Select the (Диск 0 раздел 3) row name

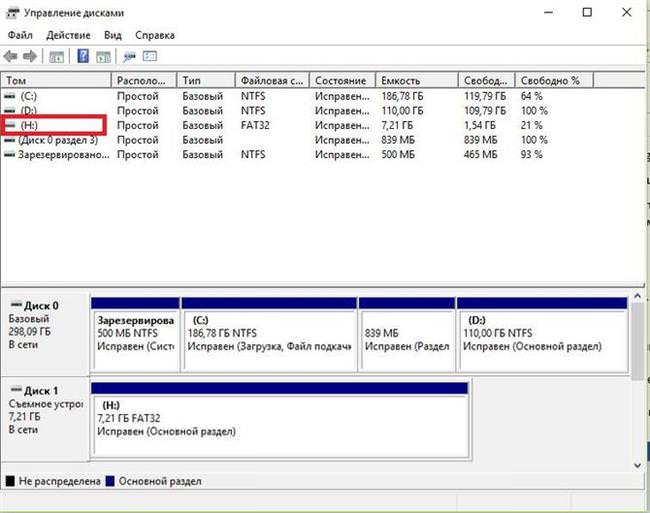[58, 140]
